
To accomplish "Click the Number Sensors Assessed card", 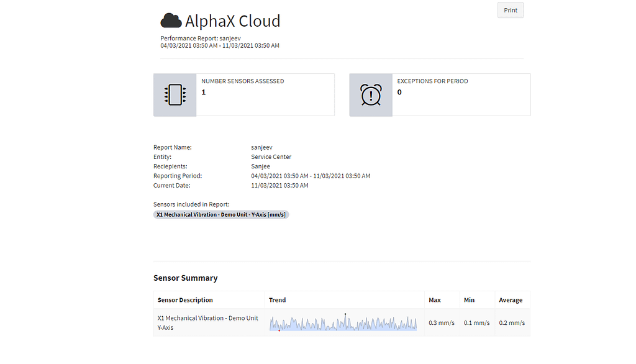I will tap(243, 95).
